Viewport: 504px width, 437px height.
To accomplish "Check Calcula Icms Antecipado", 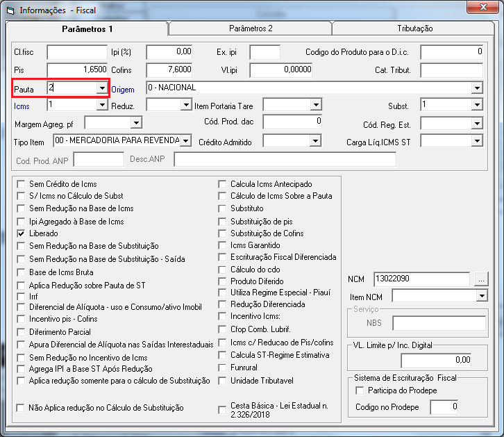I will point(222,184).
